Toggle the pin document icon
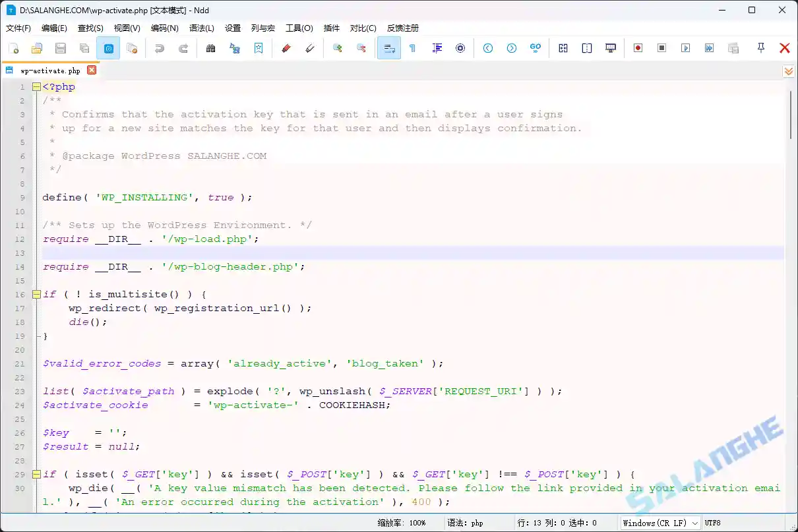 point(760,47)
